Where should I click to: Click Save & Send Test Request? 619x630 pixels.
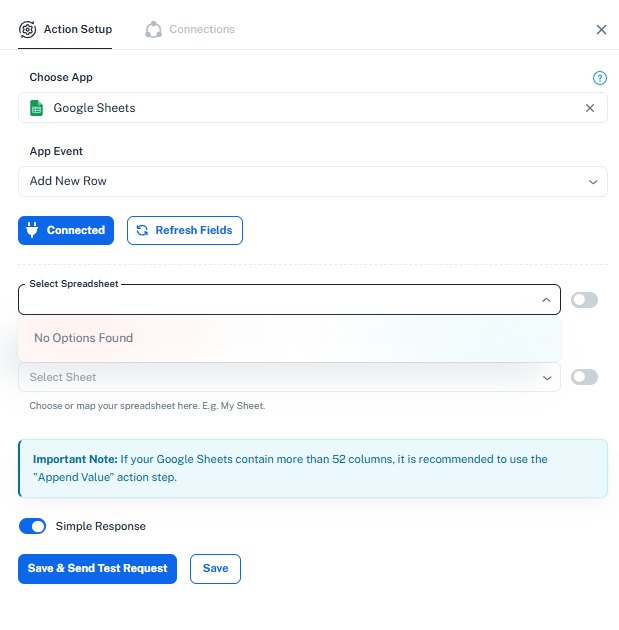click(x=98, y=569)
